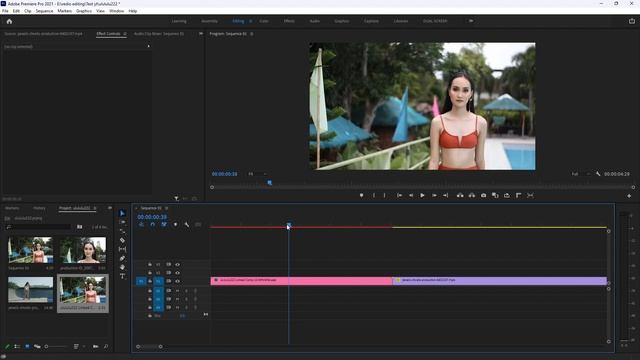Open Quick Export icon at top right
Image resolution: width=640 pixels, height=360 pixels.
point(631,21)
